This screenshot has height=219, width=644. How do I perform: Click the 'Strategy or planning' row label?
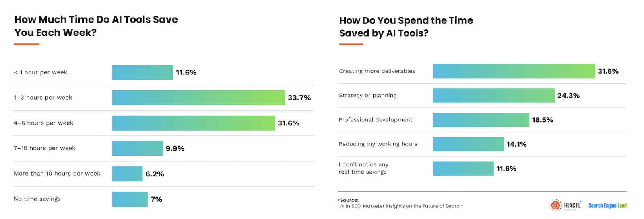[x=367, y=96]
